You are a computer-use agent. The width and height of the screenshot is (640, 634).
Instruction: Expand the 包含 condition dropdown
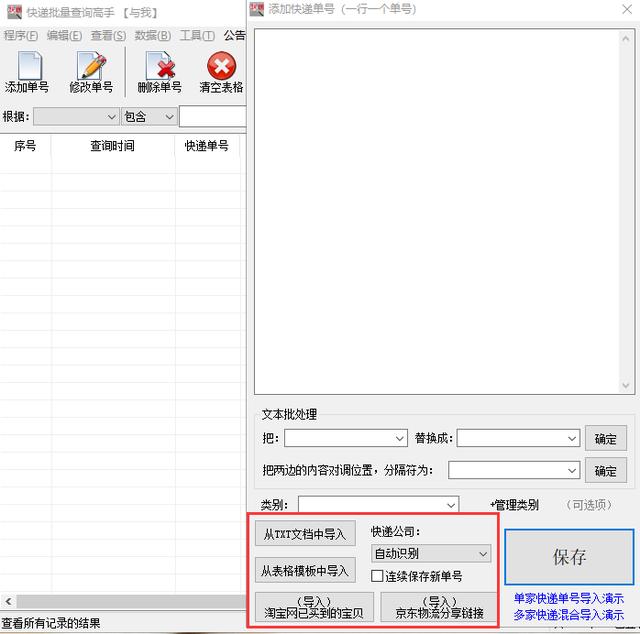pos(169,117)
